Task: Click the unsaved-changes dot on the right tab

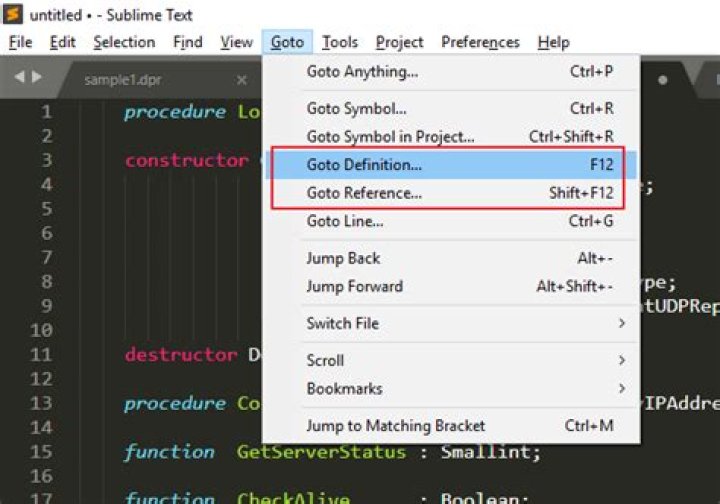Action: pyautogui.click(x=663, y=80)
